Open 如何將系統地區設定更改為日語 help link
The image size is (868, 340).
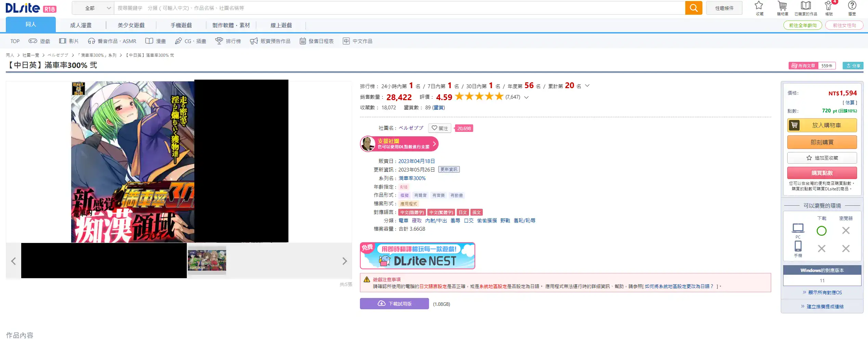pyautogui.click(x=679, y=286)
